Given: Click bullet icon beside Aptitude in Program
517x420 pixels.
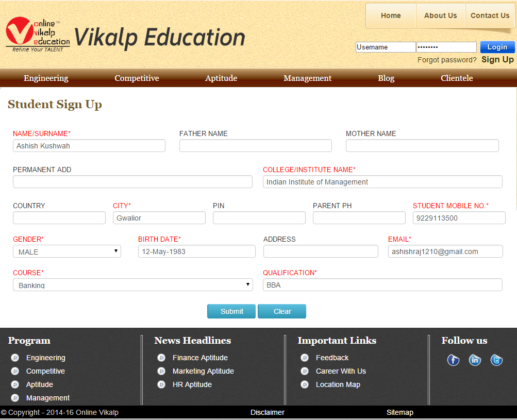Looking at the screenshot, I should pyautogui.click(x=15, y=384).
